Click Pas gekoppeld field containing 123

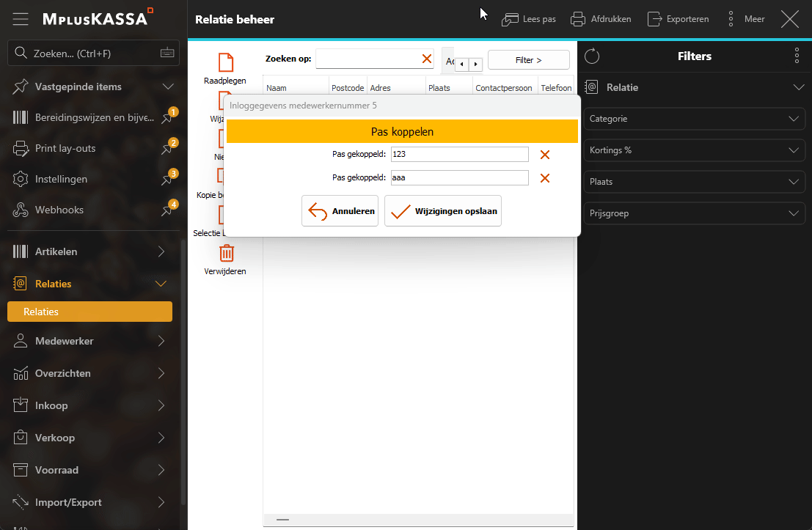click(459, 154)
